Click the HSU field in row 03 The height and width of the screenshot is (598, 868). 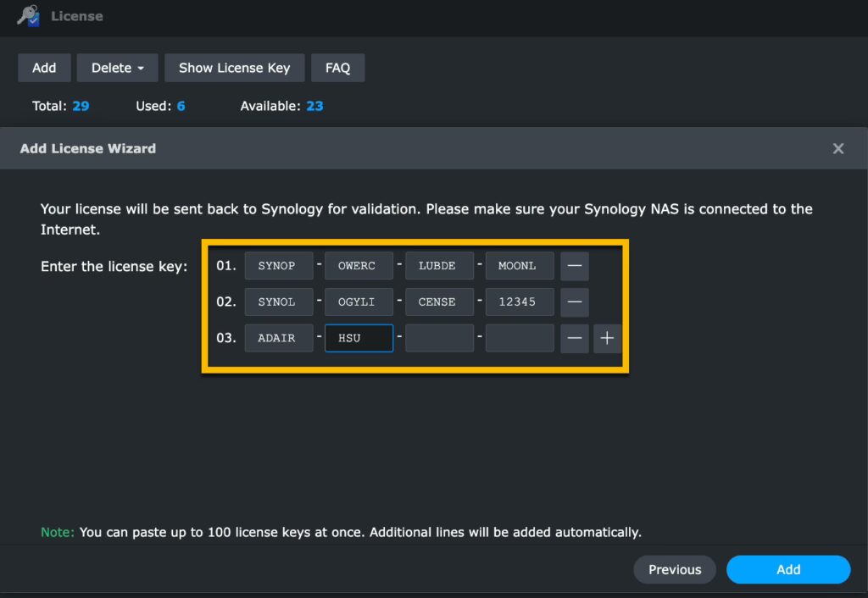click(359, 338)
